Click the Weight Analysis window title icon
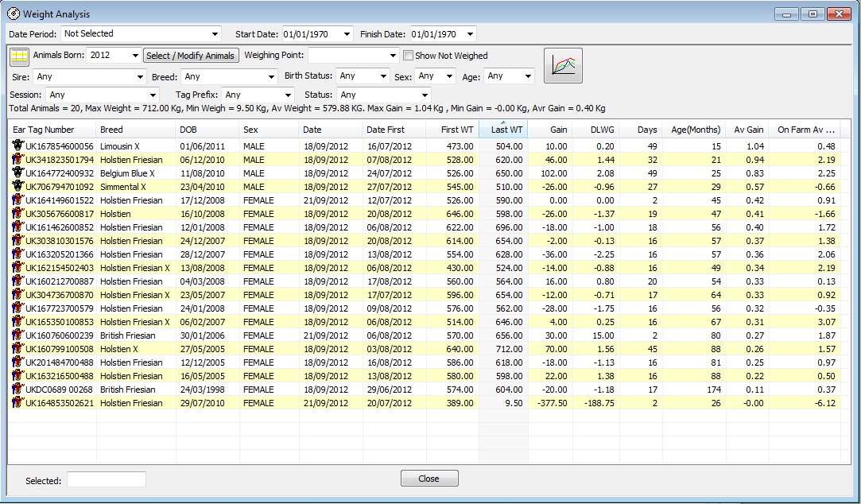 [14, 14]
